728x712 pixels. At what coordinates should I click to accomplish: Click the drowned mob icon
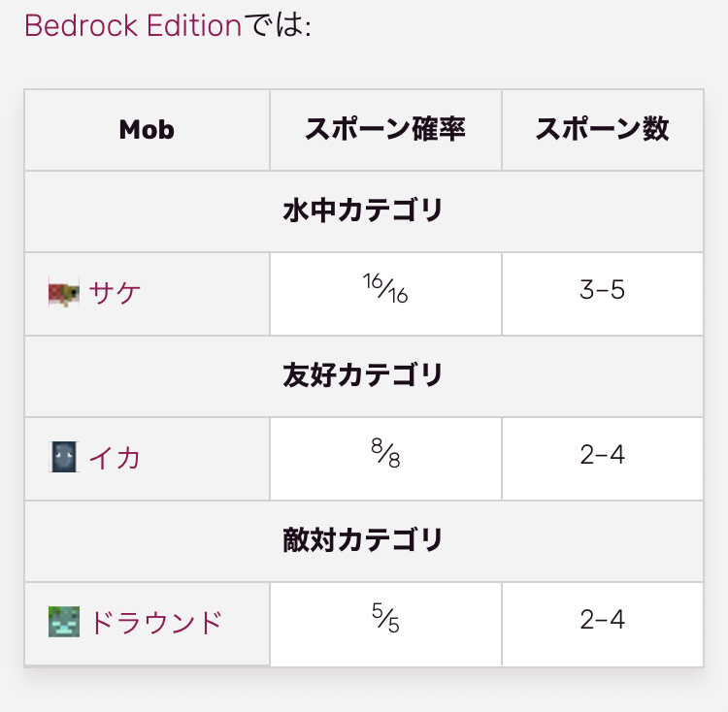click(x=64, y=622)
